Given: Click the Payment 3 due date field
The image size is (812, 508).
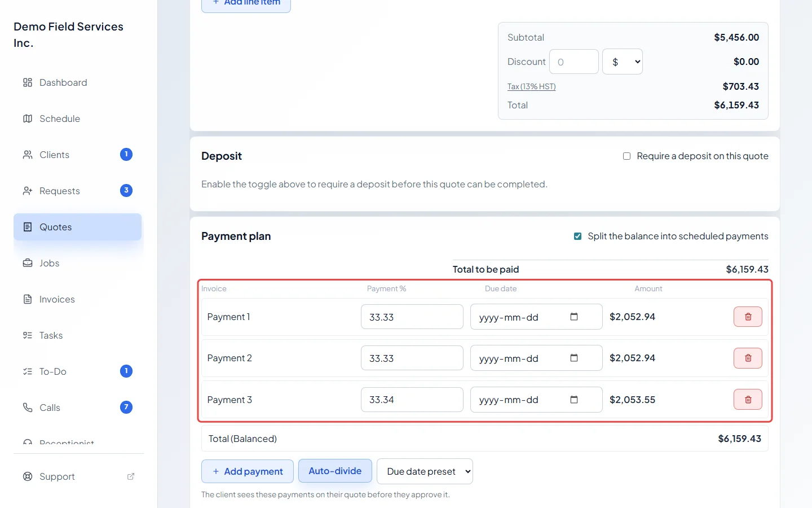Looking at the screenshot, I should point(536,400).
